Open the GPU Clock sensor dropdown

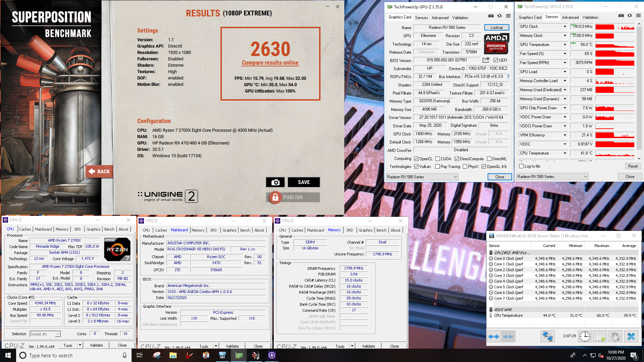[x=565, y=26]
